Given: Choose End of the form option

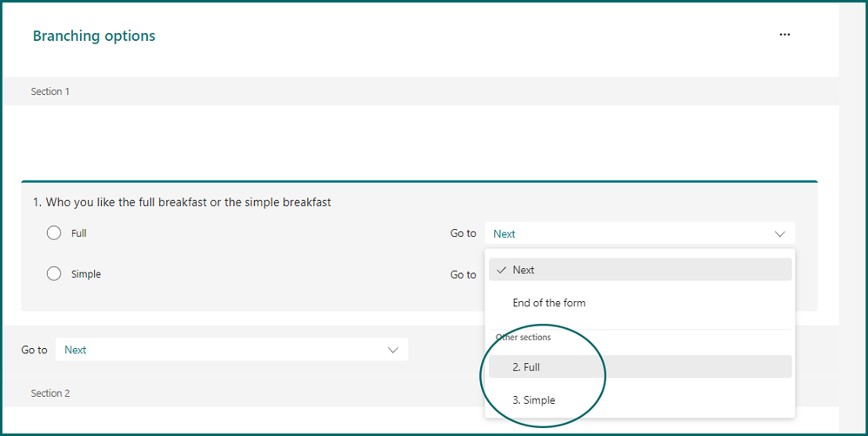Looking at the screenshot, I should pos(549,303).
